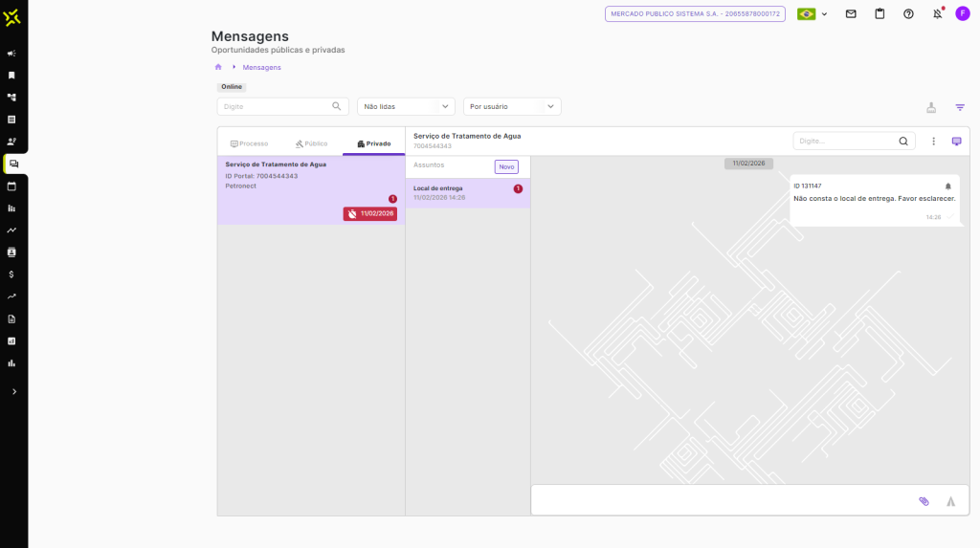Click the muted notifications bell icon
This screenshot has height=548, width=980.
click(x=938, y=14)
